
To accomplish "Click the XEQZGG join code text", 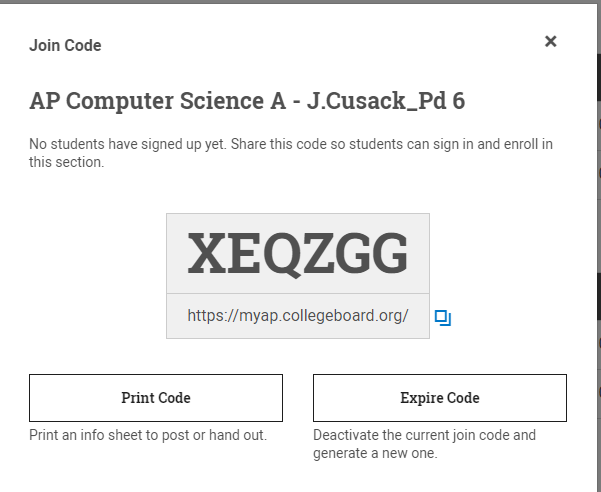I will pyautogui.click(x=298, y=254).
